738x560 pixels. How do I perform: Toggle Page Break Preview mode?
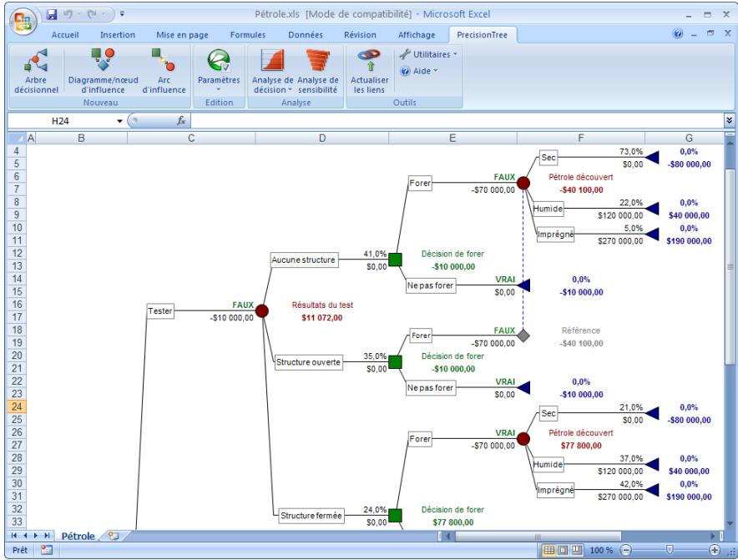(x=578, y=549)
